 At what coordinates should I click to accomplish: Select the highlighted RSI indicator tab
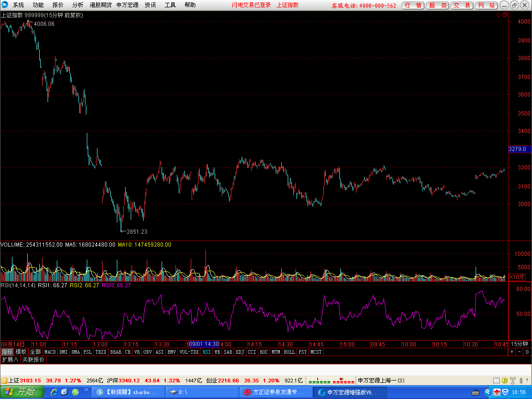click(x=206, y=352)
